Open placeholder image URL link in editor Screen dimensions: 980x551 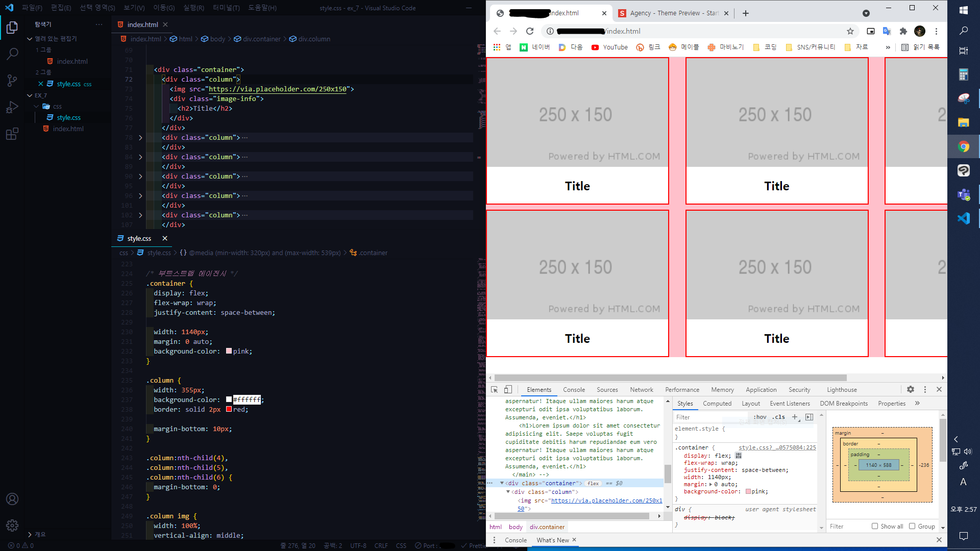pyautogui.click(x=277, y=89)
